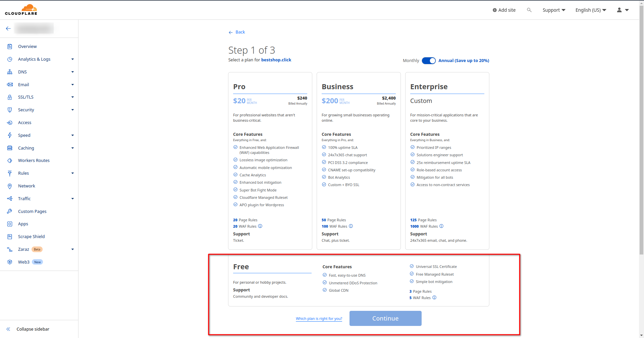
Task: Click the Network location pin icon
Action: 10,186
